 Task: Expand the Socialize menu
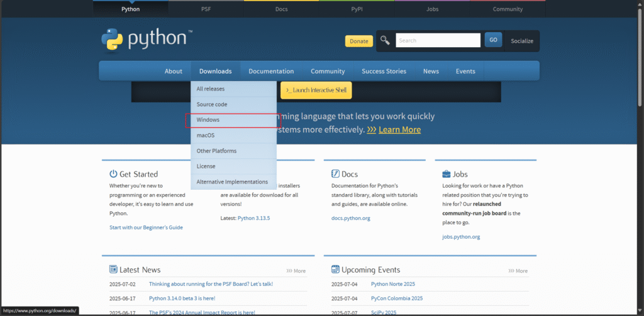click(x=522, y=41)
